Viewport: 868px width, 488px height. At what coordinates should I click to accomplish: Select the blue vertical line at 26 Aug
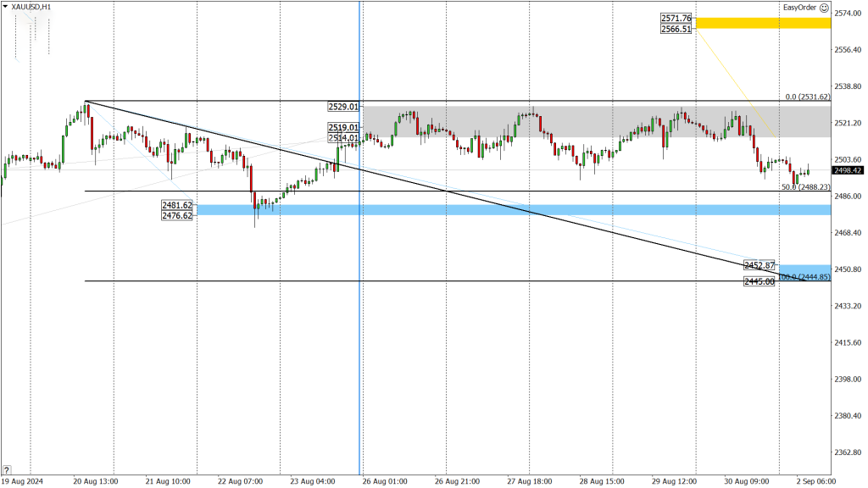(359, 238)
